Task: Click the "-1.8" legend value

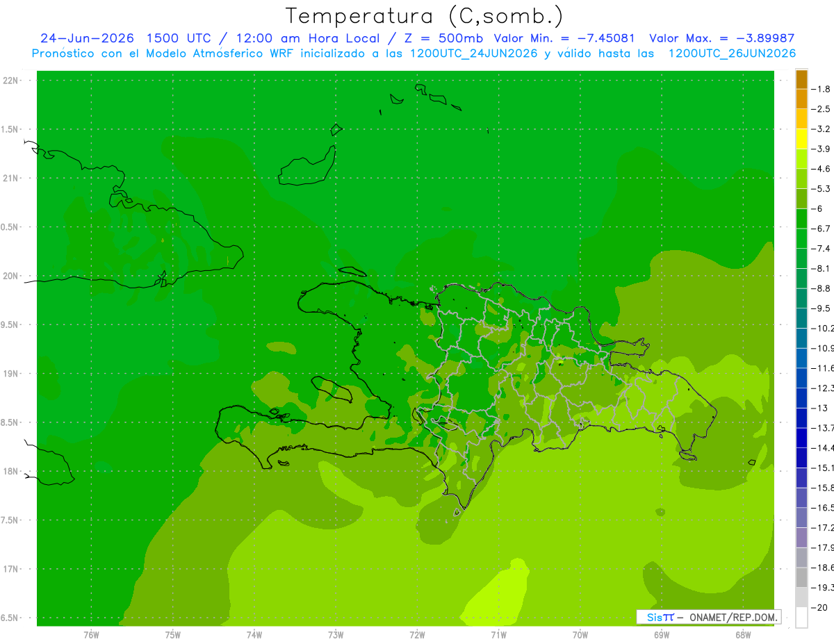Action: pos(822,90)
